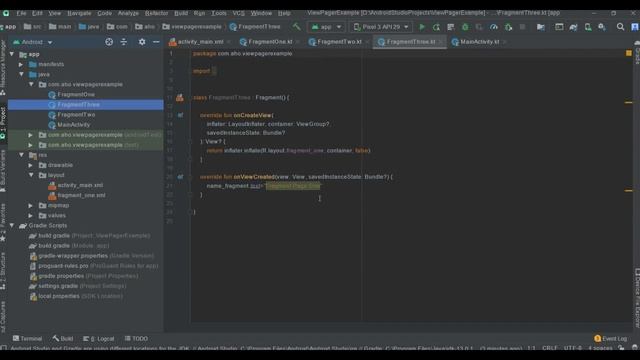This screenshot has height=360, width=640.
Task: Collapse the Gradle Scripts node
Action: point(12,225)
